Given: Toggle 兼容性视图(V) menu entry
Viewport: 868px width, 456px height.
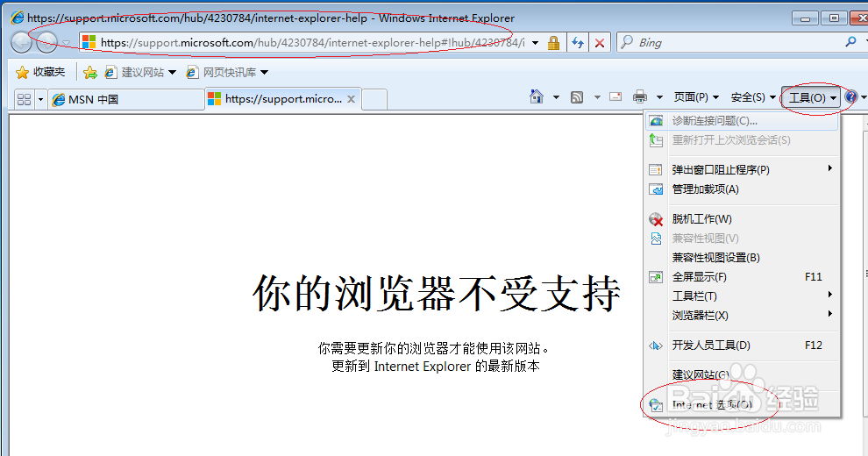Looking at the screenshot, I should pos(742,239).
